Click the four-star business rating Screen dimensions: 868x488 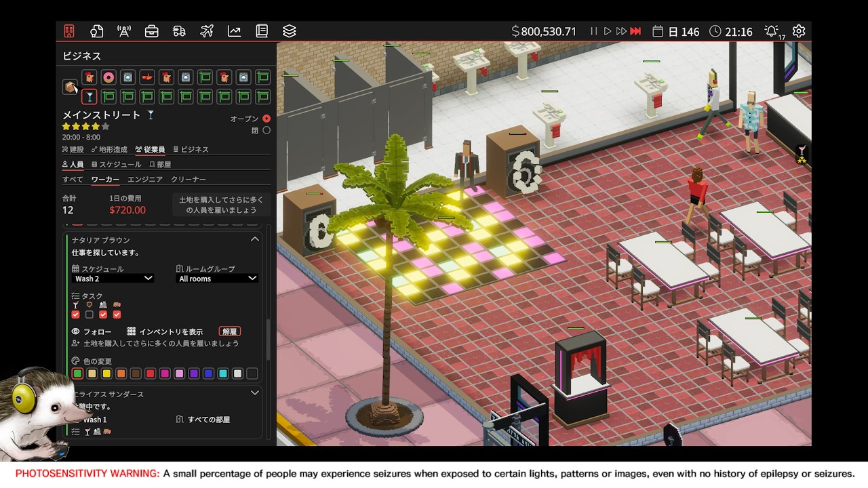[85, 127]
